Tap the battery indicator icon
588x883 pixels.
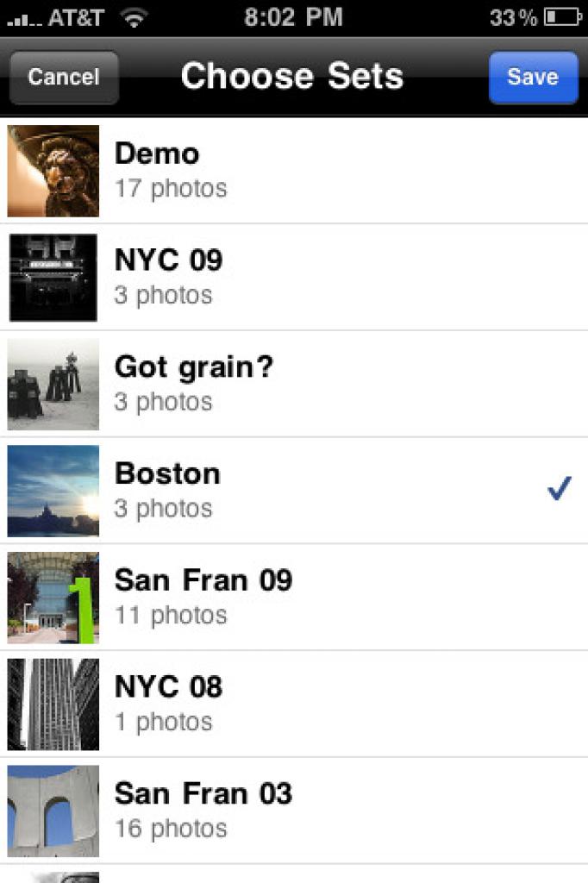point(562,17)
